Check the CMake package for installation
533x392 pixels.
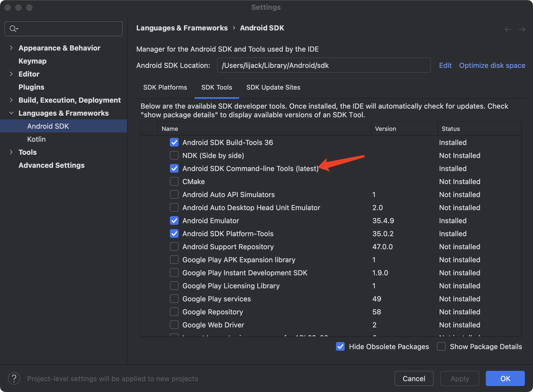(174, 181)
